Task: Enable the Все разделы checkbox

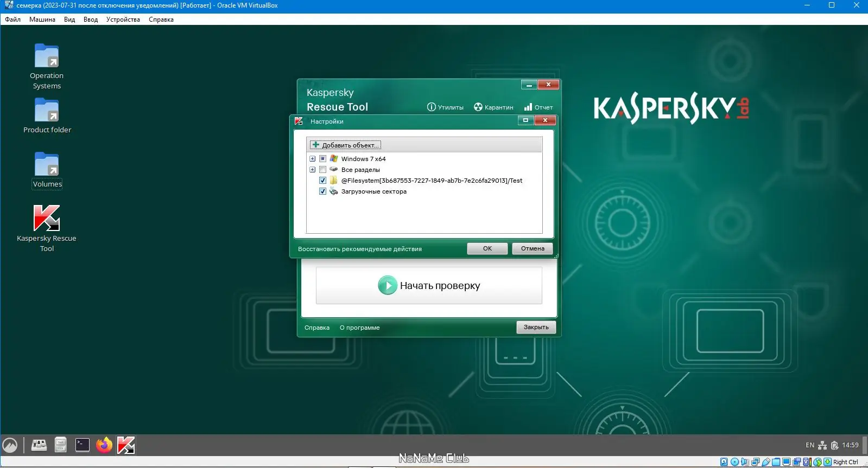Action: coord(322,170)
